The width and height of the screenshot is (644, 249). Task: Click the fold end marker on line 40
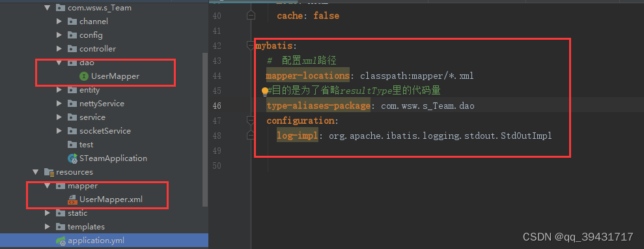tap(251, 16)
